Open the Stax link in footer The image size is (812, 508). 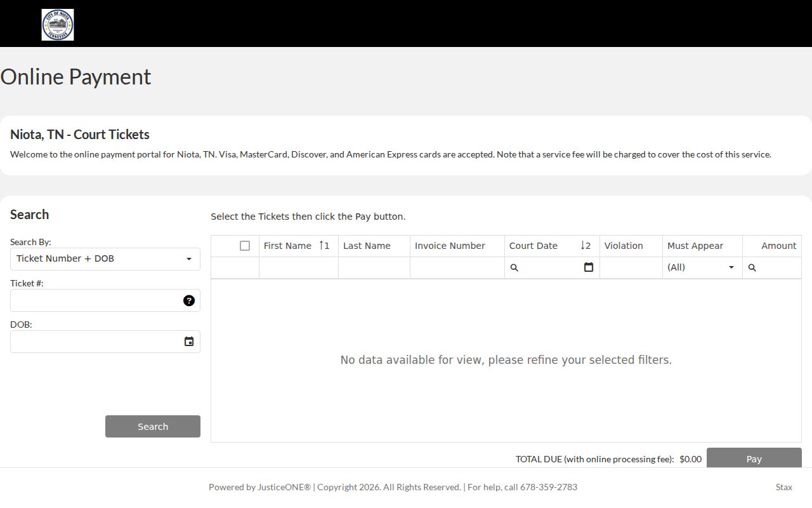pyautogui.click(x=784, y=487)
